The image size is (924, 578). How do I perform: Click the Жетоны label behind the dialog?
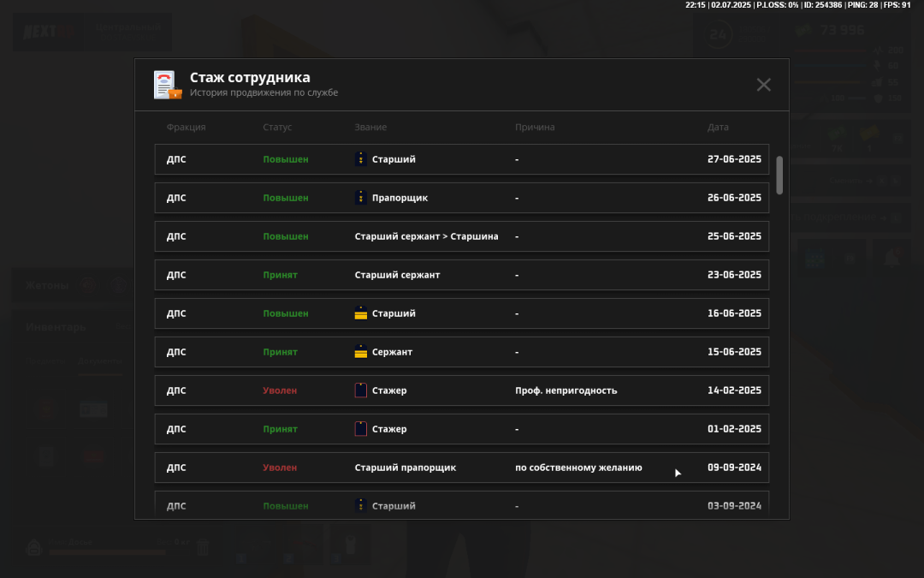tap(47, 285)
